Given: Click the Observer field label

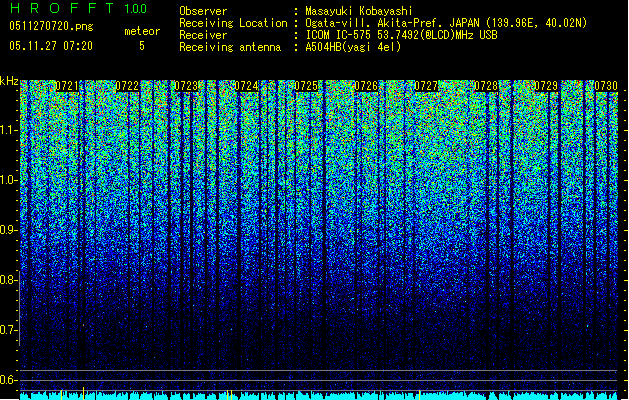Looking at the screenshot, I should coord(203,11).
